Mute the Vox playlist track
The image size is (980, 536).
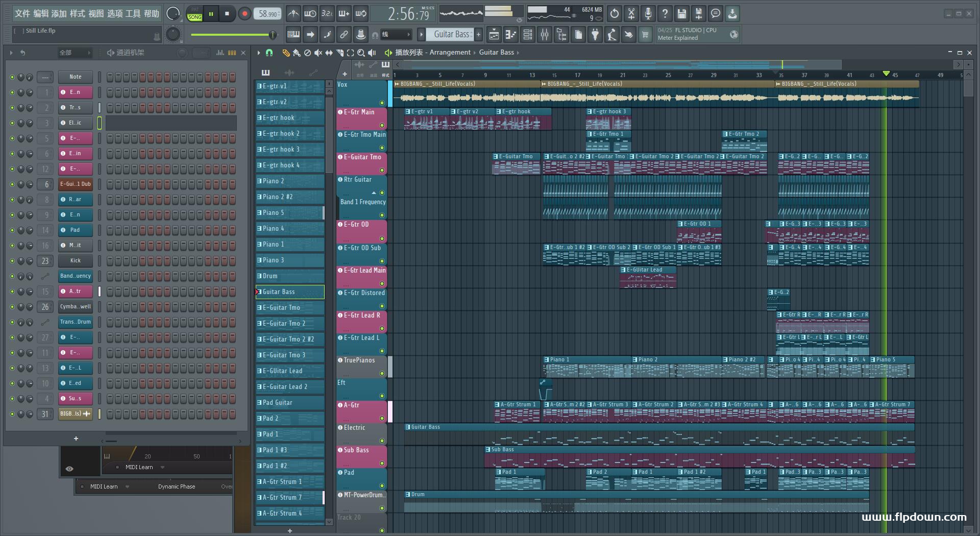[382, 103]
